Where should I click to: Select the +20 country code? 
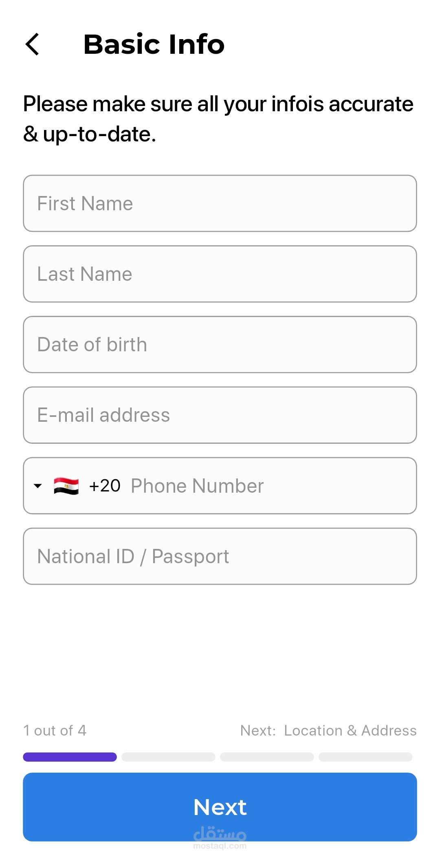coord(105,486)
